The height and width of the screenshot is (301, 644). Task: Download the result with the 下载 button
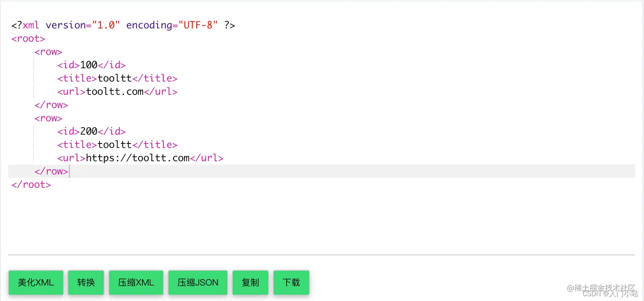(291, 282)
